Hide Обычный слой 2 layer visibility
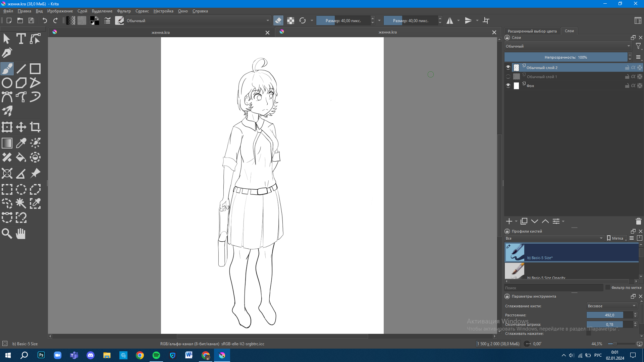The width and height of the screenshot is (644, 362). pos(508,67)
